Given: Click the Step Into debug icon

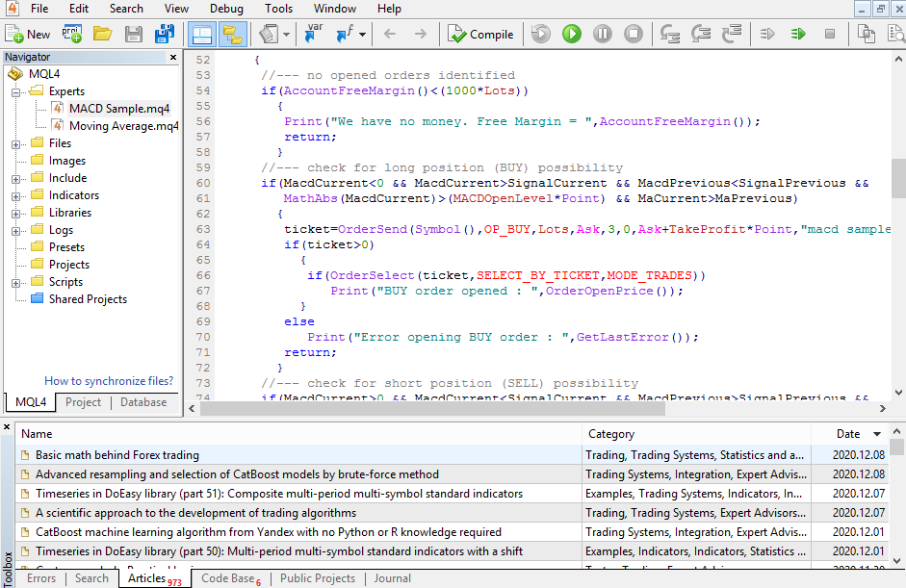Looking at the screenshot, I should pos(670,34).
